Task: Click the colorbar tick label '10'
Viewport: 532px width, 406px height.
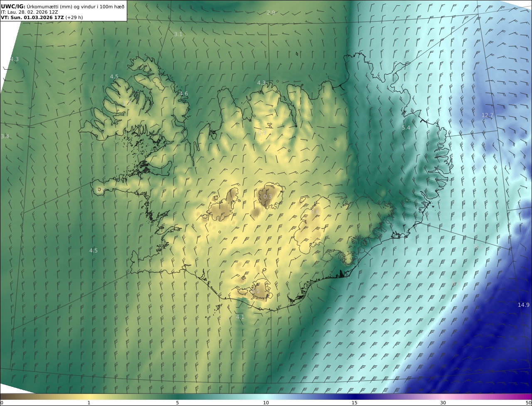Action: click(266, 403)
